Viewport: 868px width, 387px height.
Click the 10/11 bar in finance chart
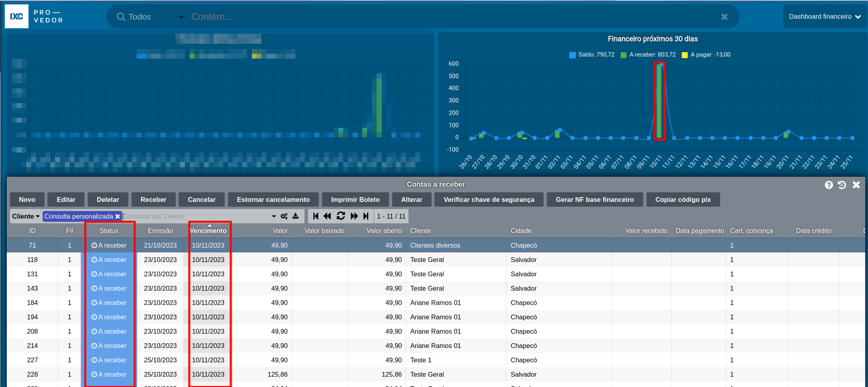click(660, 101)
